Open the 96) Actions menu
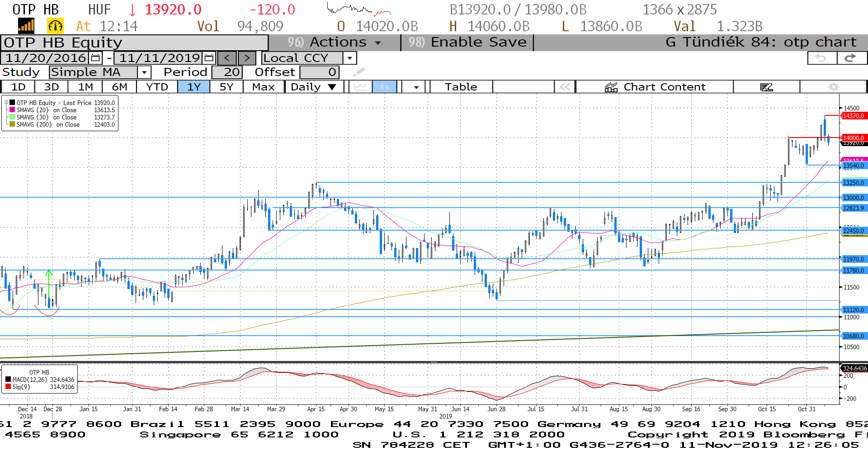 click(x=335, y=43)
